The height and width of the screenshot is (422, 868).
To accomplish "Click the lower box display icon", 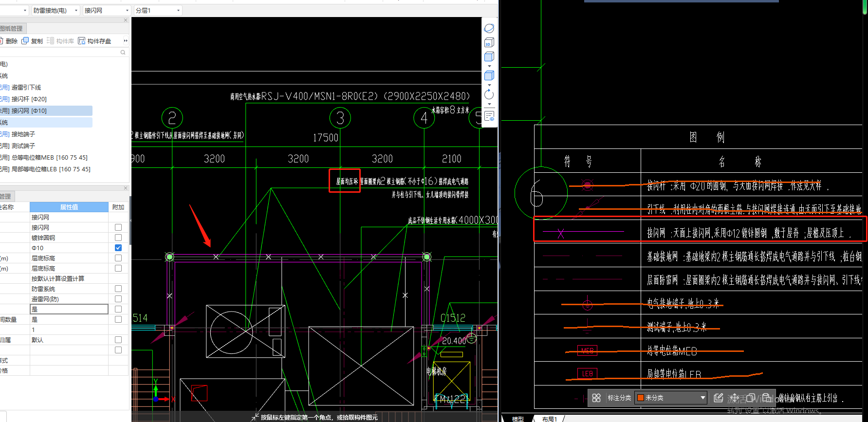I will pos(489,75).
